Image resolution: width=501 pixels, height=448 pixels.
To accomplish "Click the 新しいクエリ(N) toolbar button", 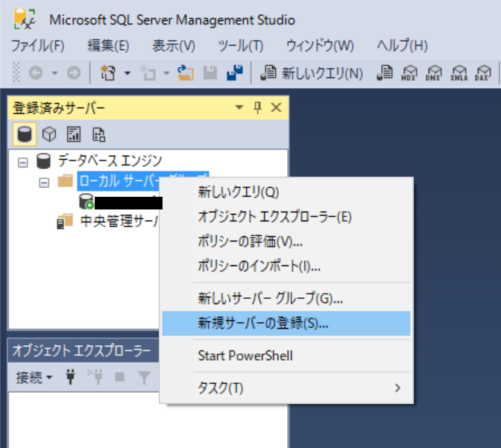I will [312, 73].
